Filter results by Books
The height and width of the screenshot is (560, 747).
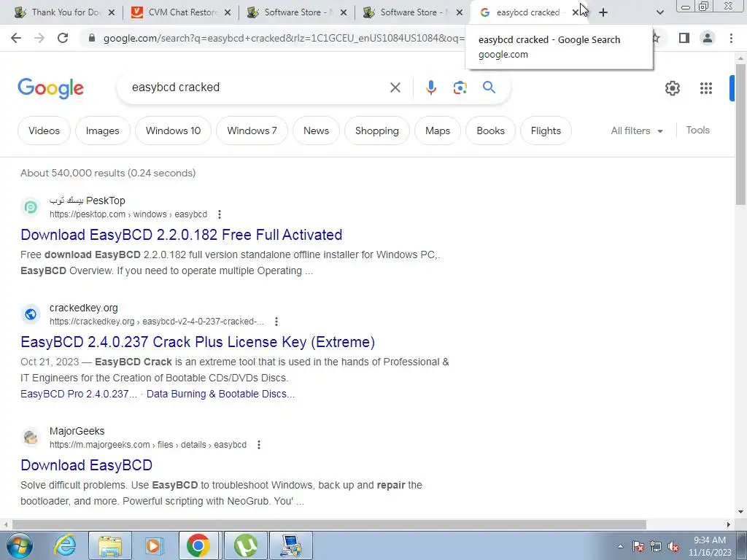[x=490, y=131]
